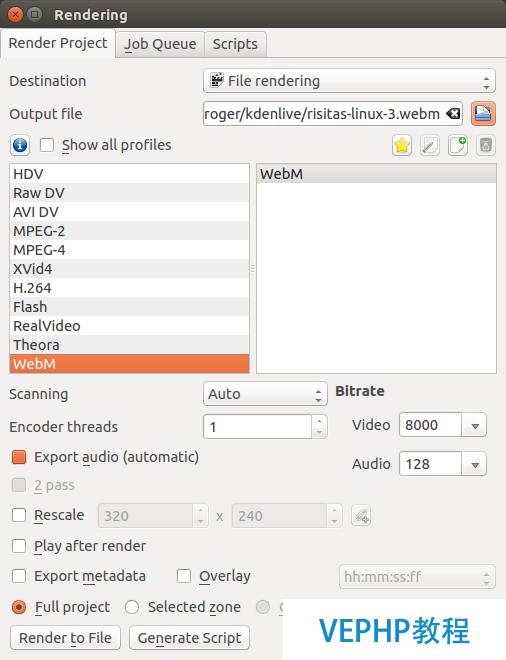Click the yellow star favorite profile icon
Image resolution: width=506 pixels, height=660 pixels.
402,146
